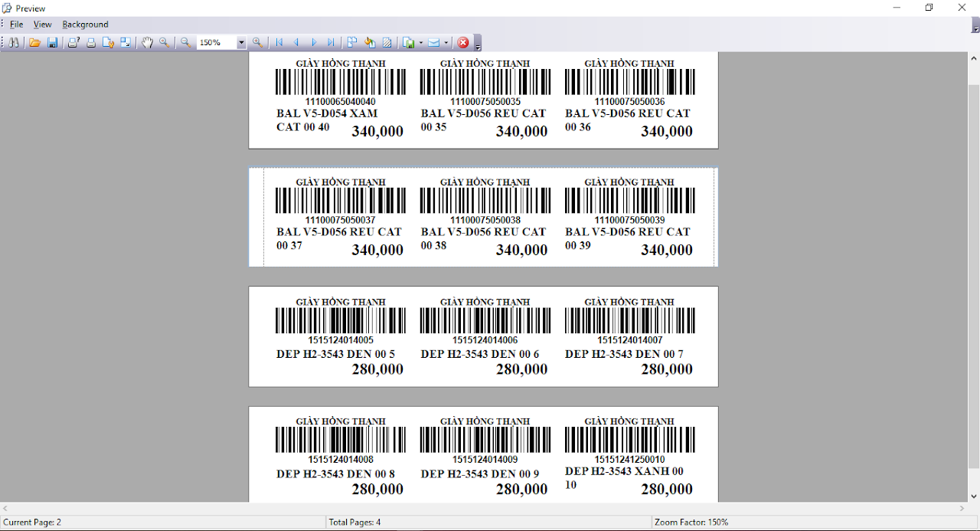Click the 'DEP H2-3543 DEN 00 5' label text
The image size is (980, 531).
point(335,354)
